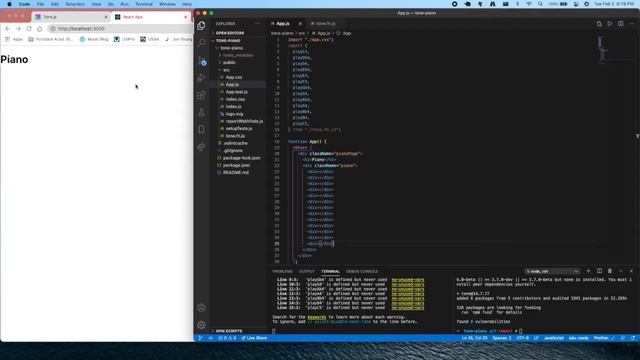Screen dimensions: 640x360
Task: Click the JavaScript language mode in status bar
Action: 553,338
